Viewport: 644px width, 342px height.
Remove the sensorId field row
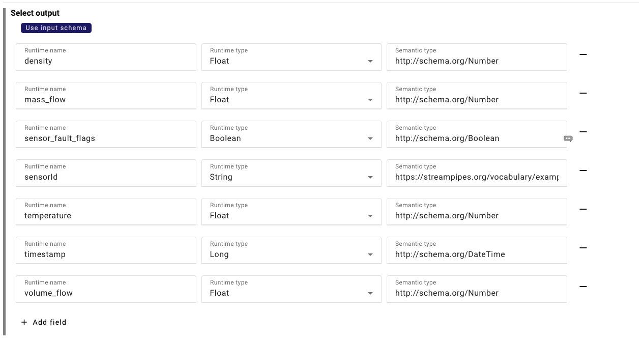[x=583, y=170]
